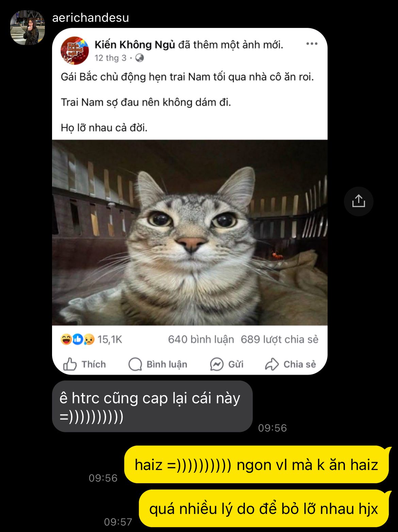Open the aerichandesu username
The height and width of the screenshot is (532, 398).
point(90,18)
